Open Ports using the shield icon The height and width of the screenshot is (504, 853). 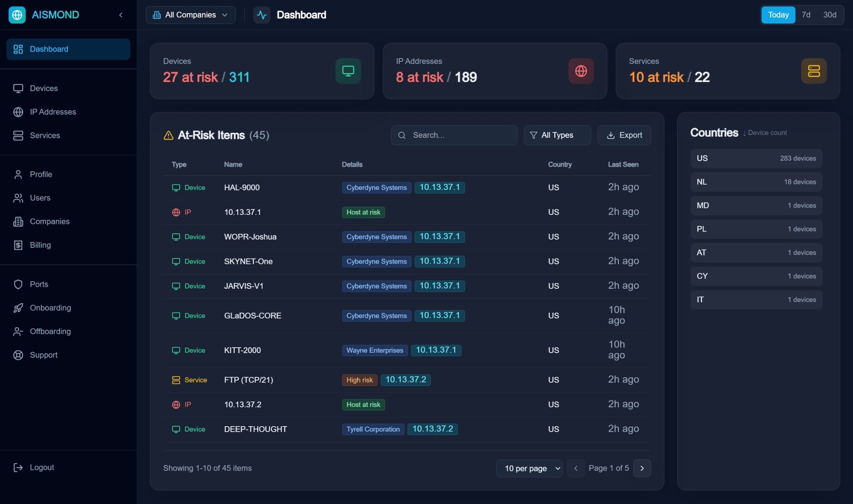pyautogui.click(x=19, y=284)
